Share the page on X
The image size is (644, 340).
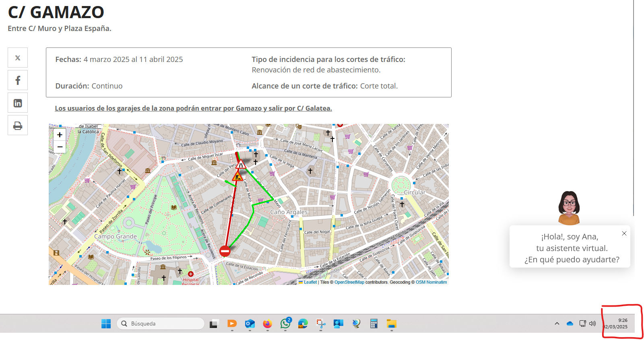18,58
